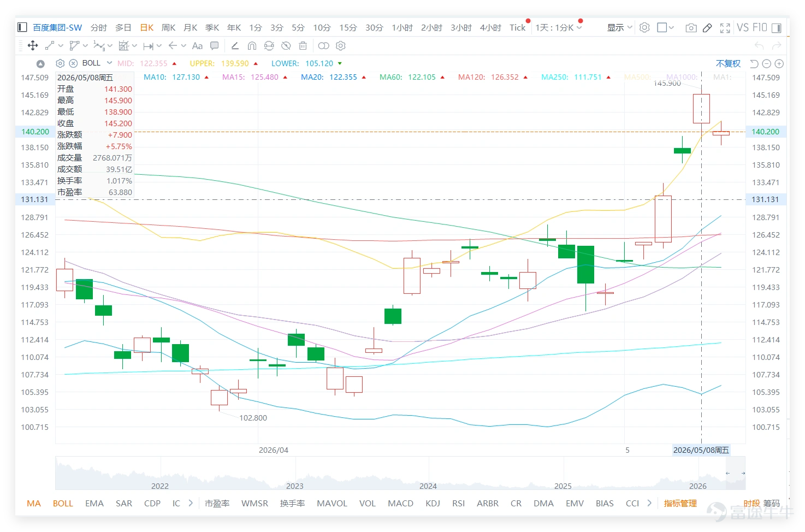The height and width of the screenshot is (532, 805).
Task: Select the polygon shape drawing tool
Action: tap(74, 46)
